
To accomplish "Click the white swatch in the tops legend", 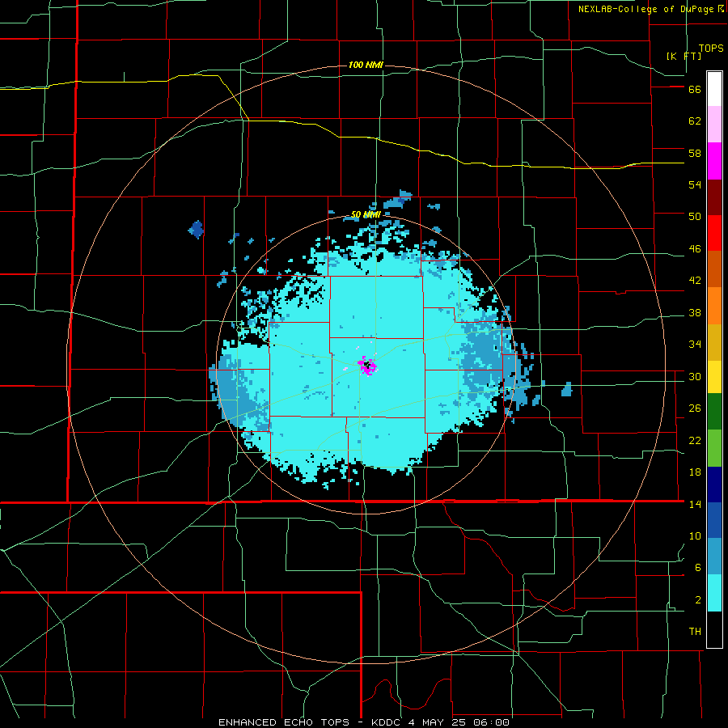I will (714, 89).
